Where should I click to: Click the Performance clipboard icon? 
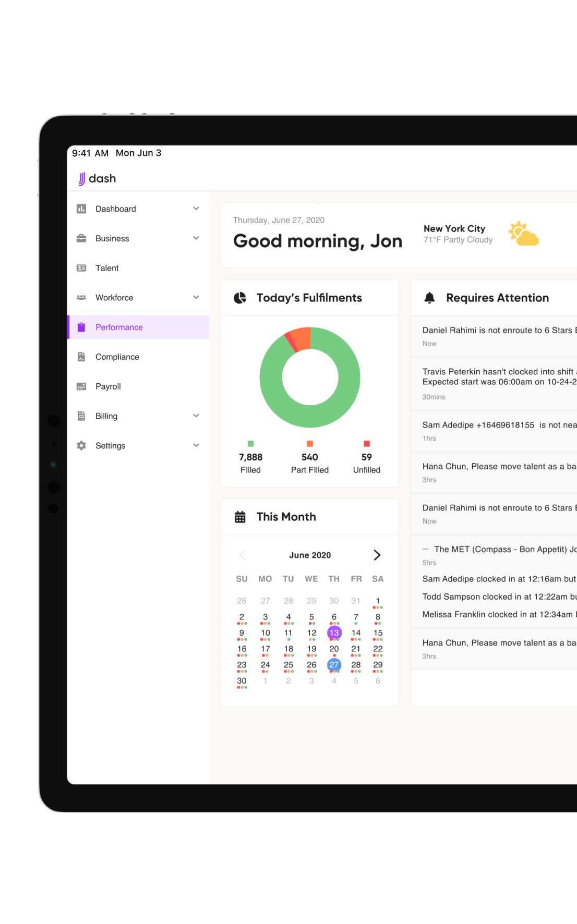tap(81, 327)
